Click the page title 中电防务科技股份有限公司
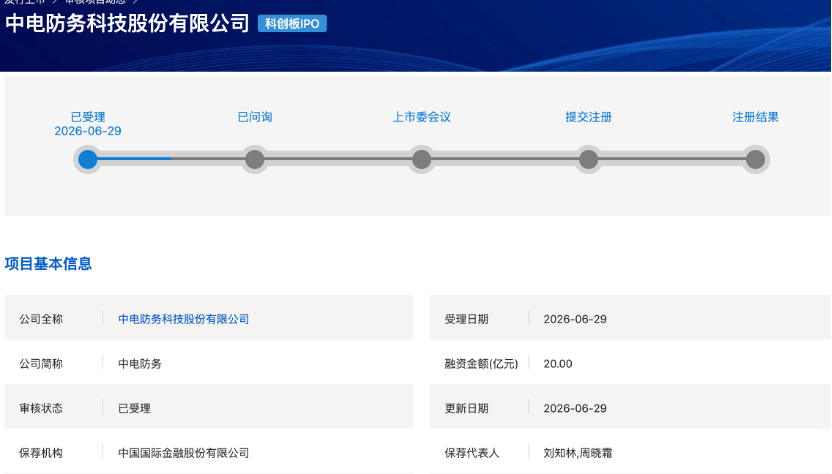The height and width of the screenshot is (474, 832). click(x=127, y=23)
